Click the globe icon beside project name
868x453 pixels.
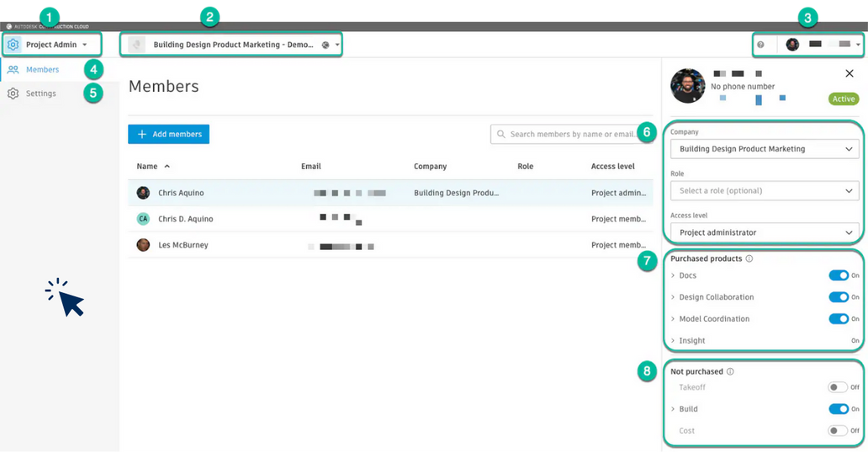325,45
